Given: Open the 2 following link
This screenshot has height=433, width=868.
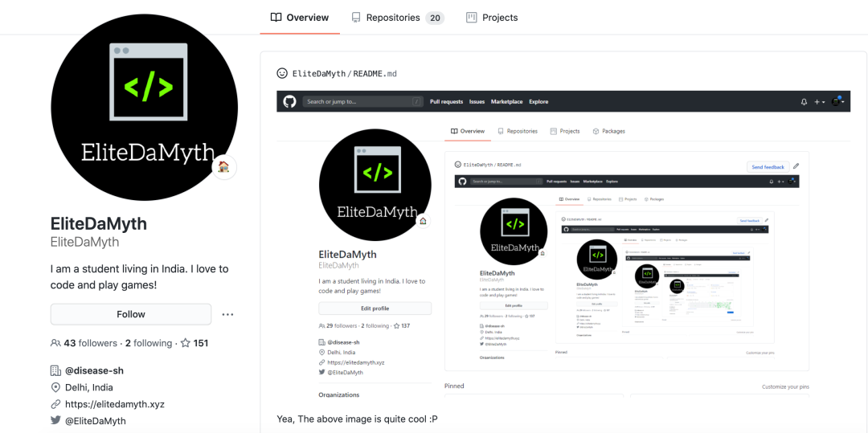Looking at the screenshot, I should pyautogui.click(x=149, y=343).
